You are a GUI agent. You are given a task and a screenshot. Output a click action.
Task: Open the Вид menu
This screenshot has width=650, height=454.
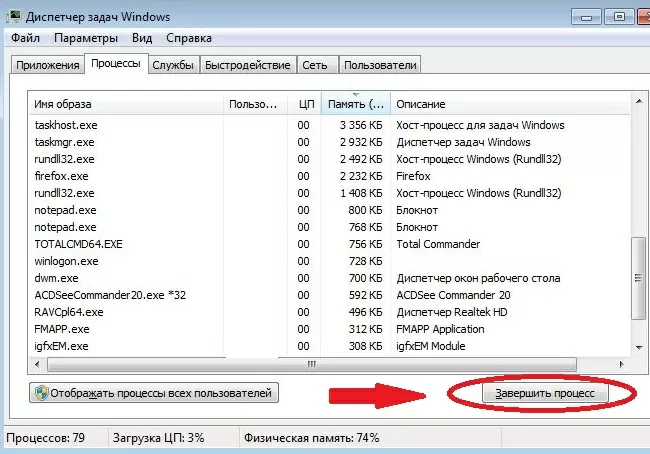[x=142, y=38]
